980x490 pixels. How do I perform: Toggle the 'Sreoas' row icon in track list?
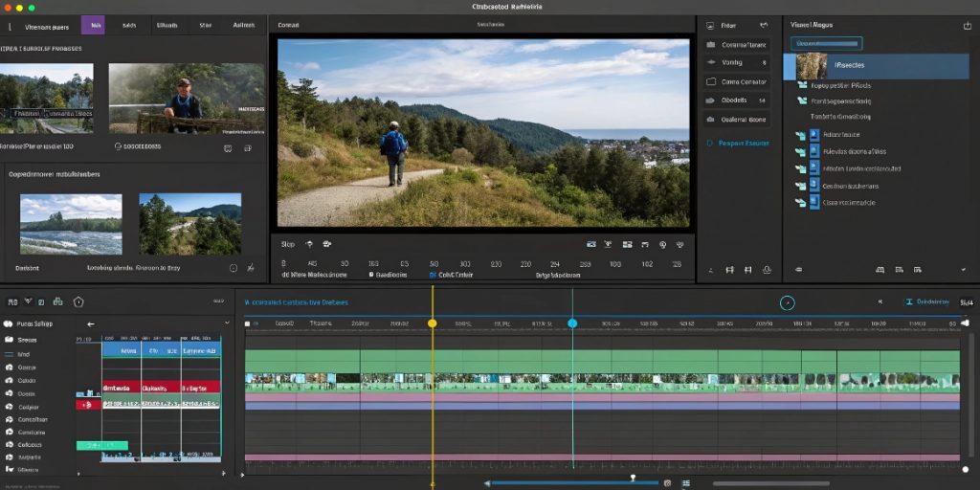(9, 340)
